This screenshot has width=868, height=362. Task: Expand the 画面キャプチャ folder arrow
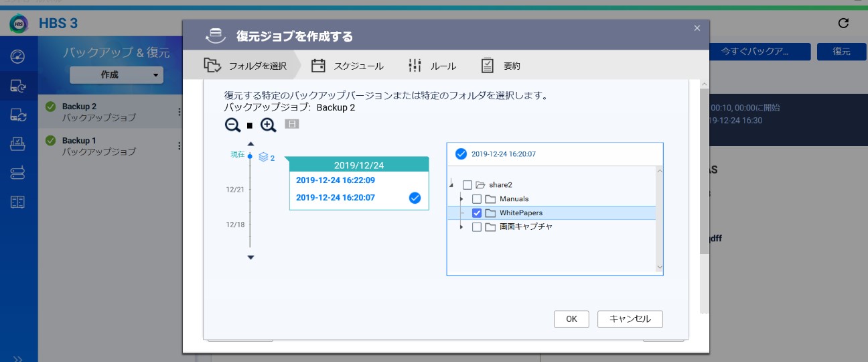tap(461, 227)
